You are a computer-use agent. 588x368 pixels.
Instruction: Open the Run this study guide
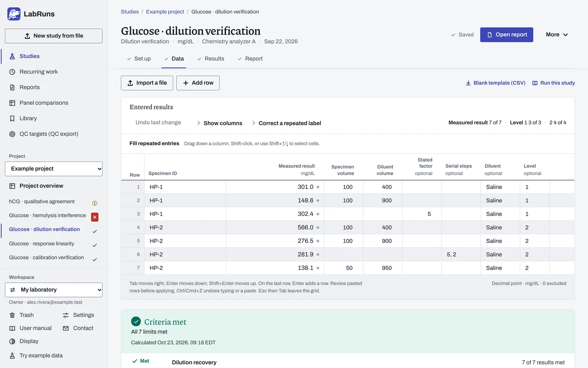click(x=554, y=83)
